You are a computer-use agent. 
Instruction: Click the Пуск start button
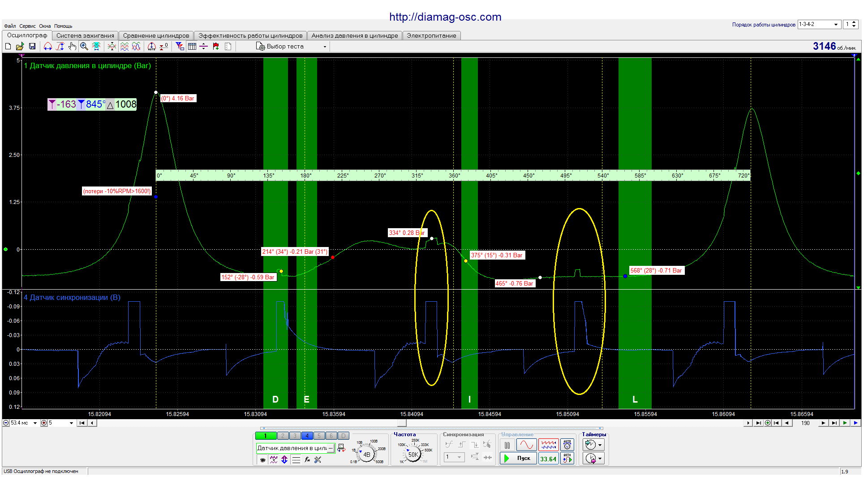[x=518, y=458]
